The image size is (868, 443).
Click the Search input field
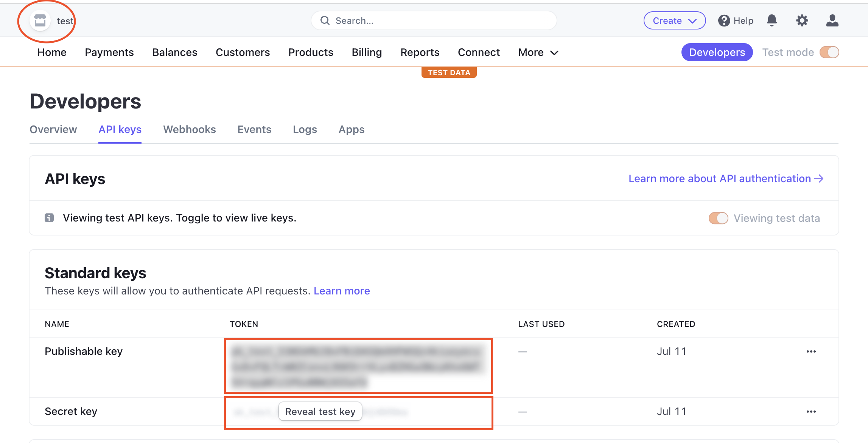coord(434,20)
